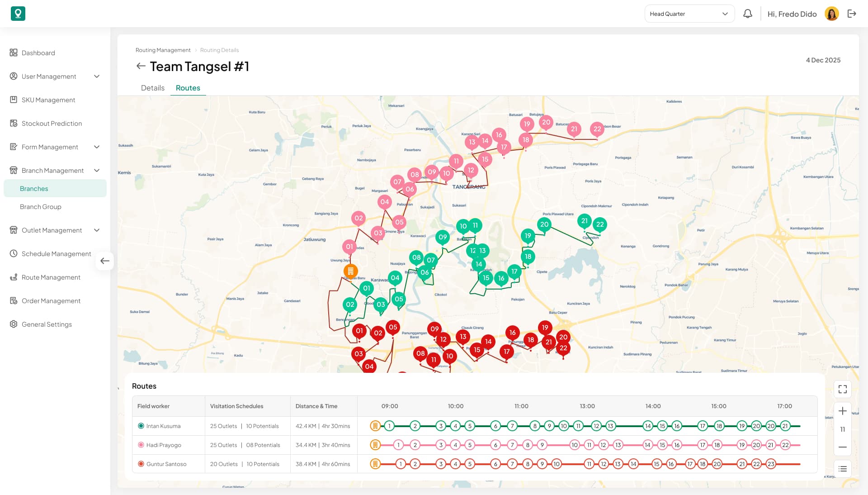The width and height of the screenshot is (868, 495).
Task: Open SKU Management menu item
Action: point(48,100)
